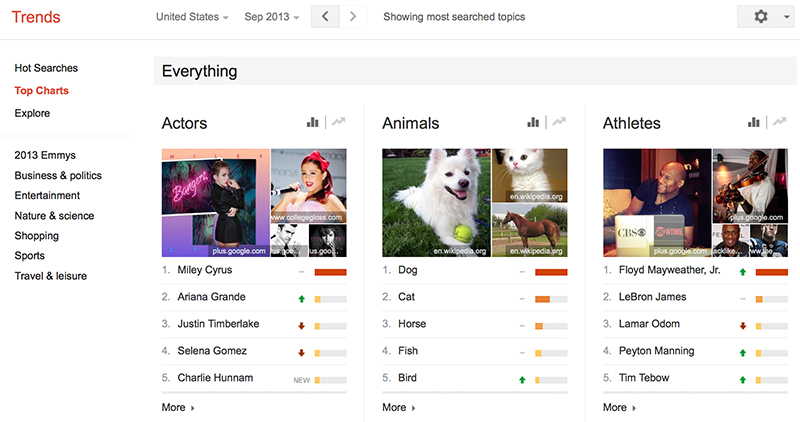Viewport: 800px width, 422px height.
Task: Click the NEW badge beside Charlie Hunnam
Action: pos(302,380)
